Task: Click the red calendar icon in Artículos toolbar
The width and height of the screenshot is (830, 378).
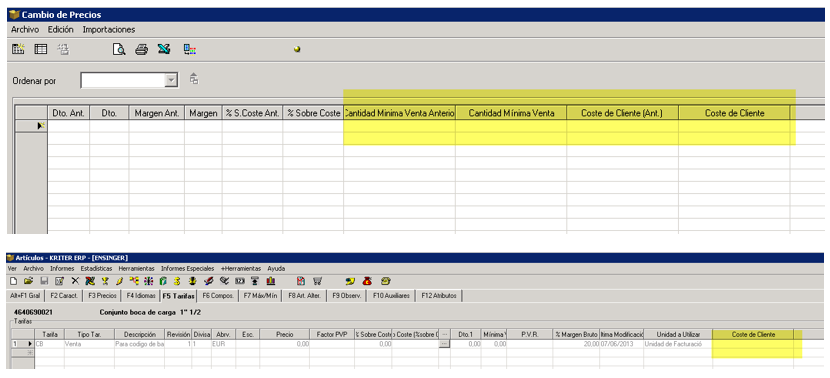Action: point(301,281)
